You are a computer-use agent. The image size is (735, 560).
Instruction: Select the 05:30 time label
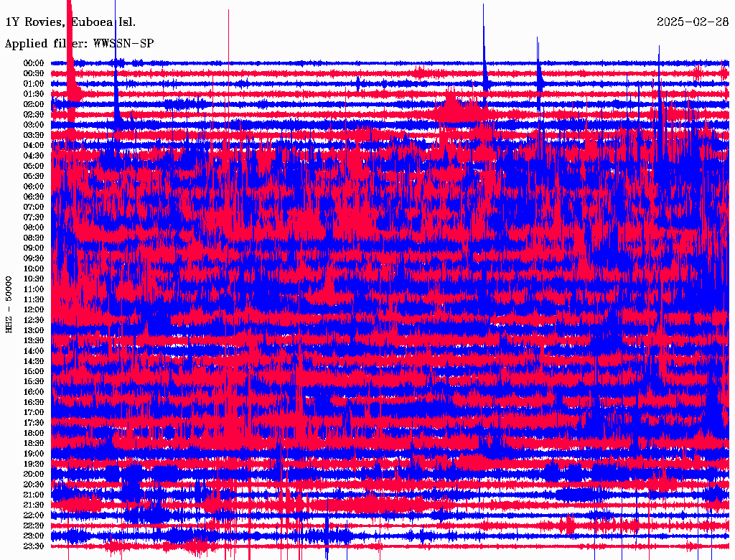[x=34, y=177]
